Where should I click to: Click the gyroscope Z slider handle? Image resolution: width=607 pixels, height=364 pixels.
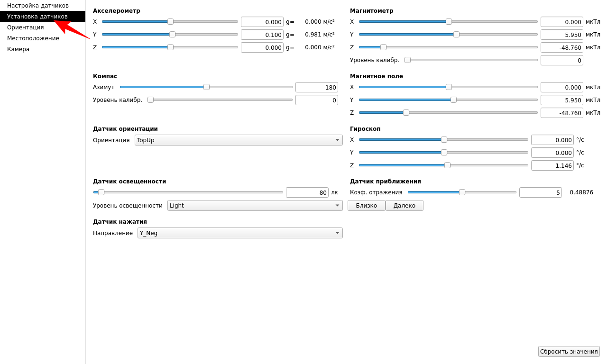(447, 165)
